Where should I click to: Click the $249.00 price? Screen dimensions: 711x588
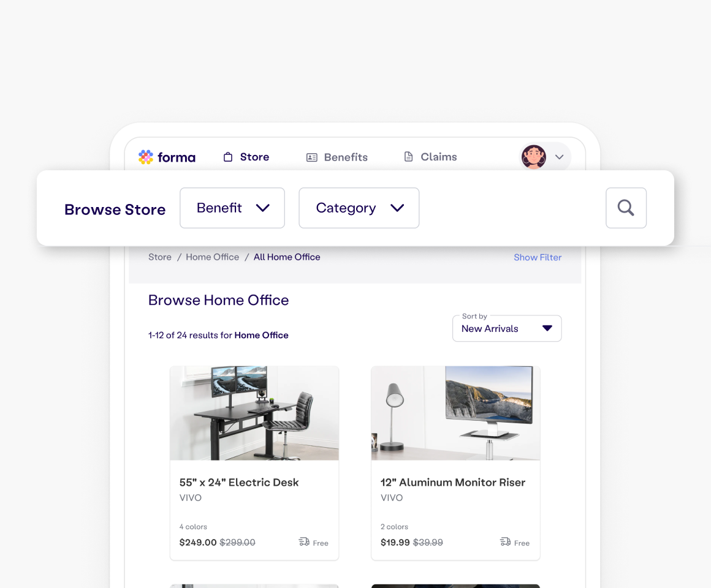coord(198,542)
